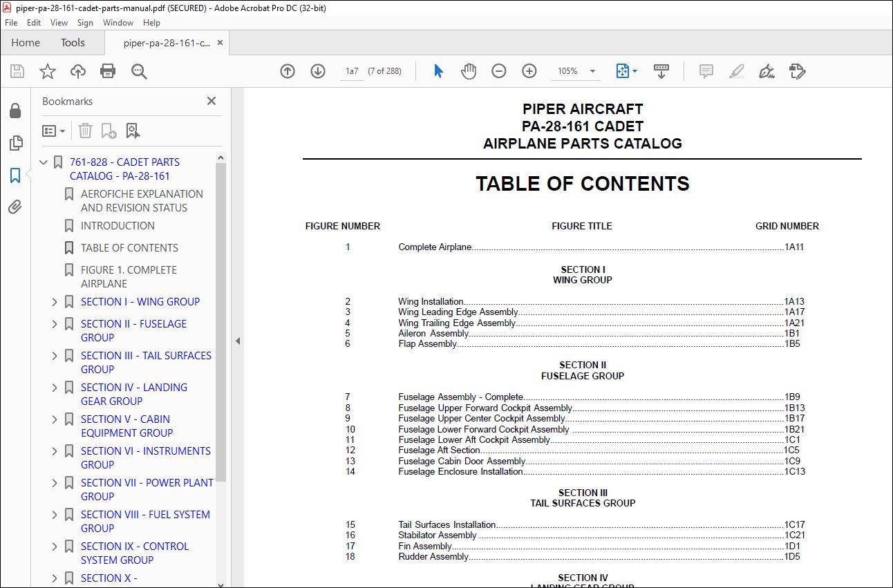Switch to the Tools tab
The image size is (893, 588).
coord(73,43)
